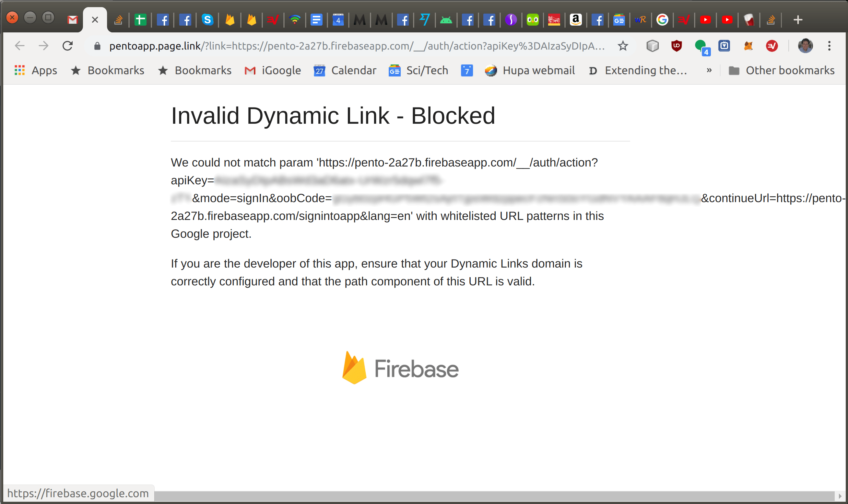Click the MetaMask fox extension icon
This screenshot has height=504, width=848.
748,46
